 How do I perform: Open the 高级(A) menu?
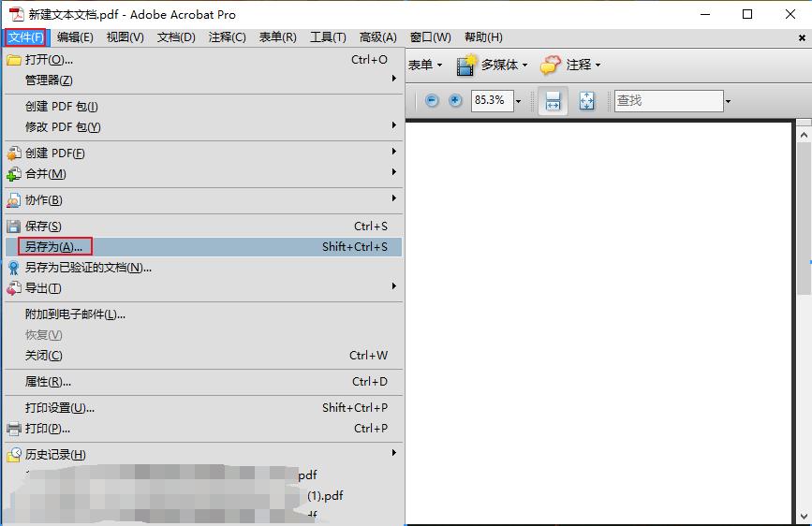(x=378, y=37)
